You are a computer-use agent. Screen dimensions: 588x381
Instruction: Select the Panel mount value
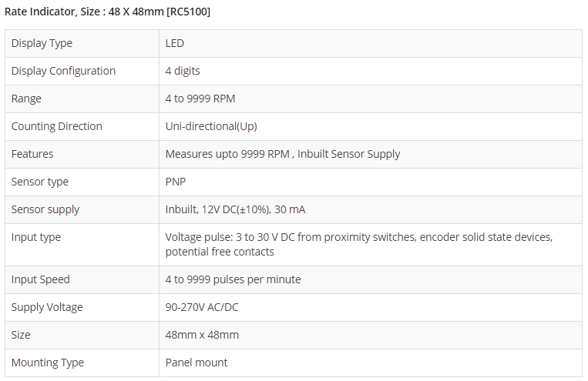pyautogui.click(x=197, y=363)
